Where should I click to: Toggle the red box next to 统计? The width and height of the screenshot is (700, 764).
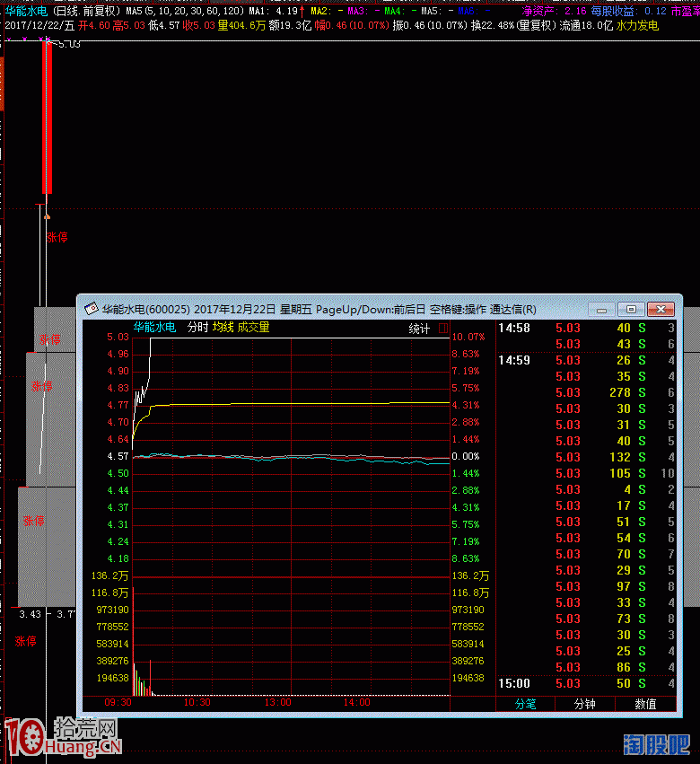click(442, 328)
